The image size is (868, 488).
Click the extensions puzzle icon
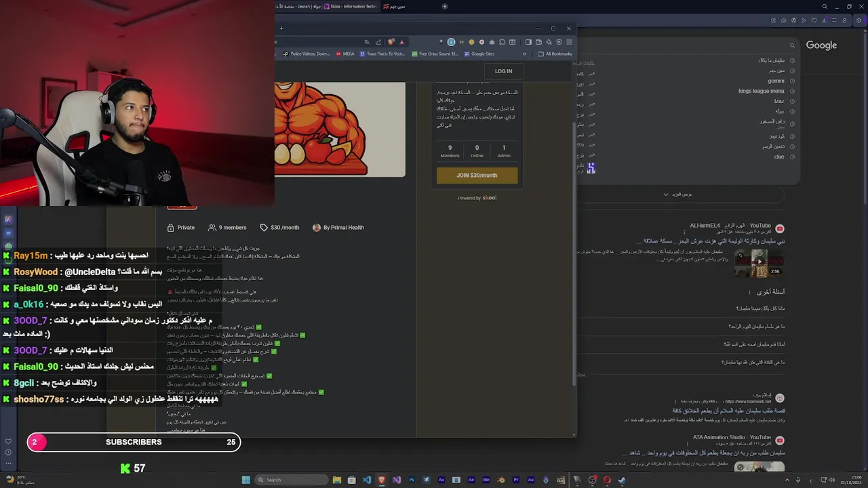click(502, 42)
